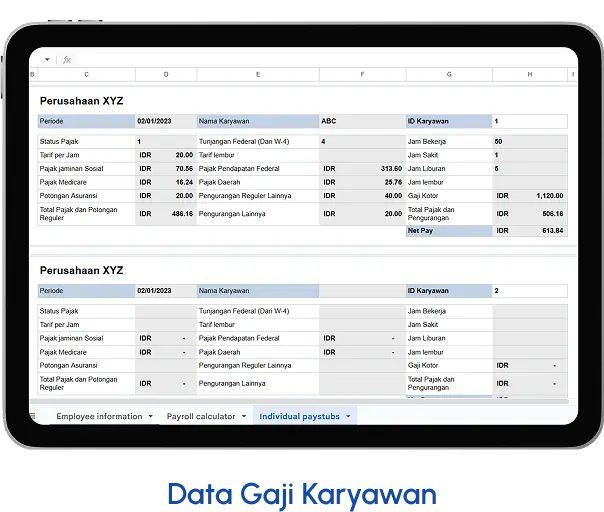
Task: Click the fx formula icon
Action: pos(67,60)
